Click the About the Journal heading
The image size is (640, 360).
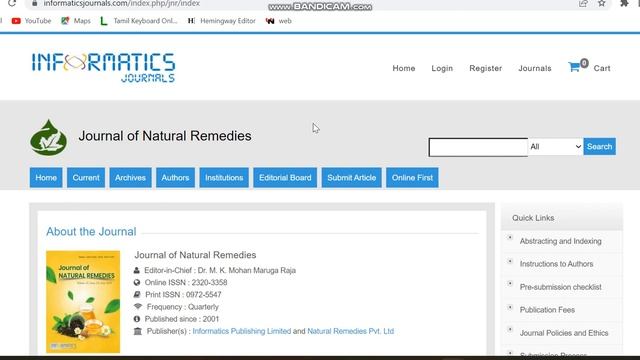[x=91, y=231]
